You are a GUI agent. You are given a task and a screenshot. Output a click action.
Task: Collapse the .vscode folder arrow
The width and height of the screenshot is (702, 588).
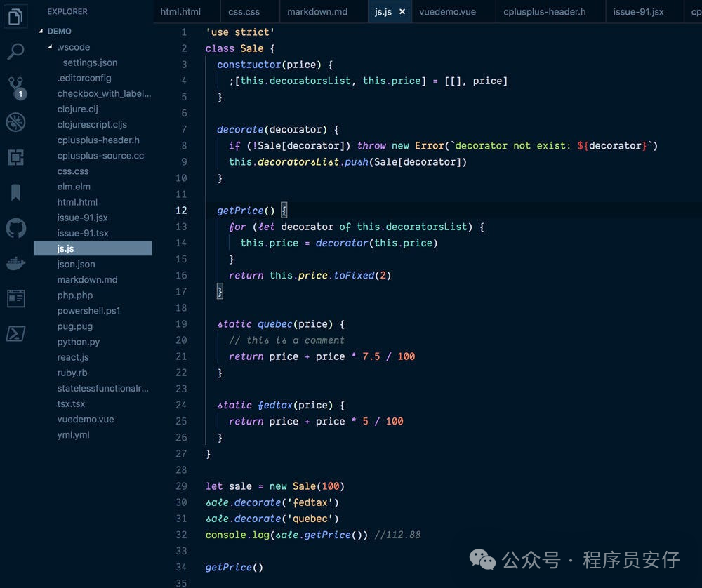tap(51, 47)
